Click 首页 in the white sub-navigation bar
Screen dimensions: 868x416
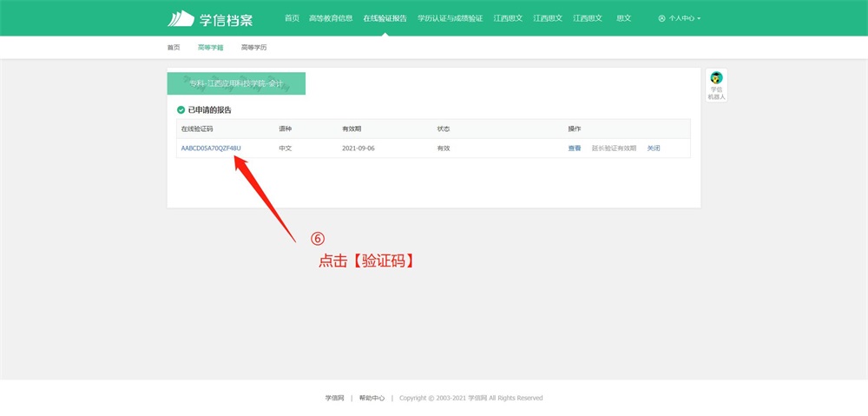click(x=174, y=48)
